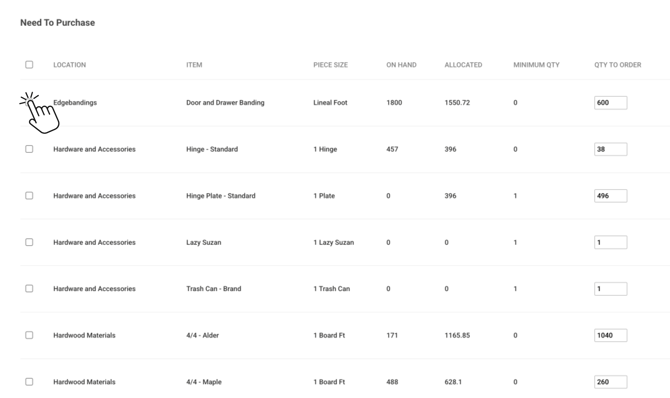Edit quantity field showing 1040
Viewport: 670px width, 398px height.
click(611, 335)
